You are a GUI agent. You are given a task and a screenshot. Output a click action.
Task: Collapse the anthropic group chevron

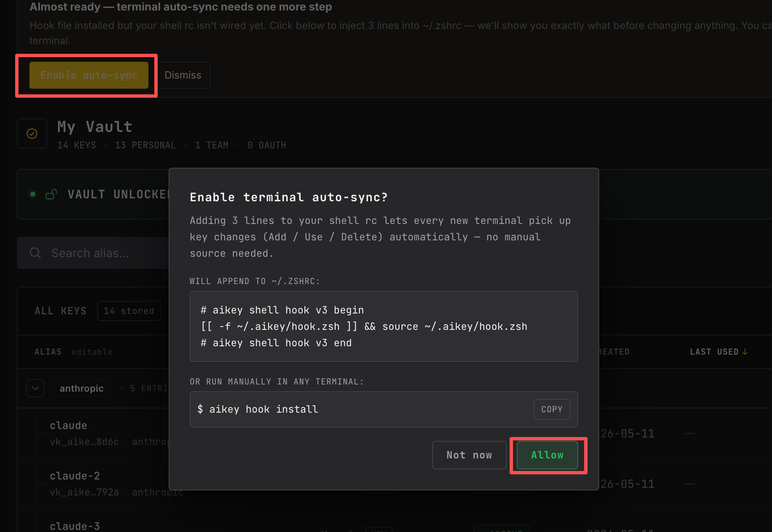point(35,388)
